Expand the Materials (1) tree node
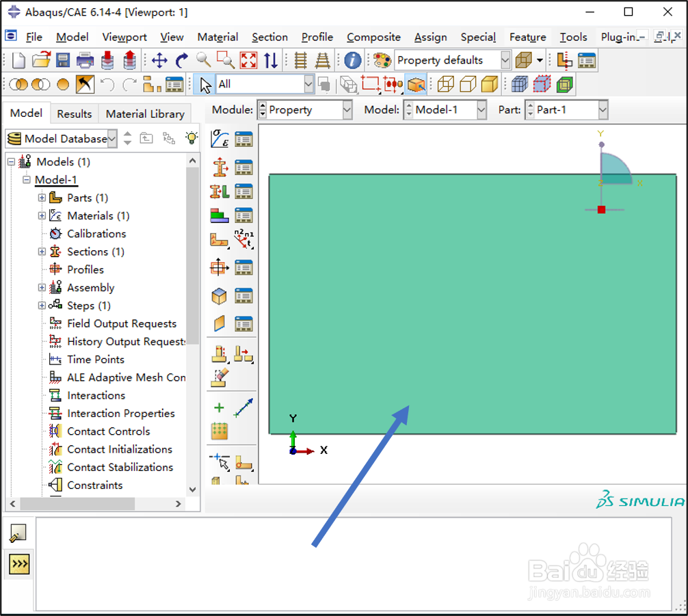This screenshot has height=616, width=688. pos(42,216)
